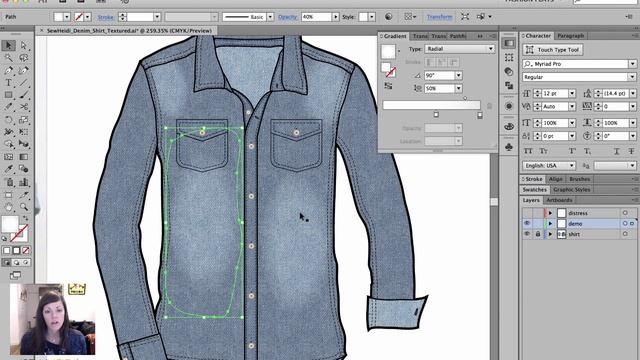Screen dimensions: 640x360
Task: Toggle All Caps in Character panel
Action: [528, 151]
